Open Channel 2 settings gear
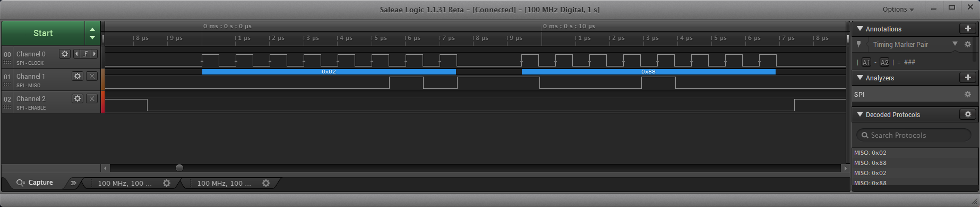Screen dimensions: 980x207 (78, 98)
